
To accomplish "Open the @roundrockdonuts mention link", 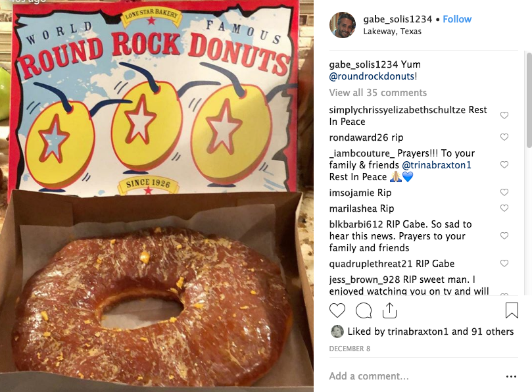I will tap(372, 76).
